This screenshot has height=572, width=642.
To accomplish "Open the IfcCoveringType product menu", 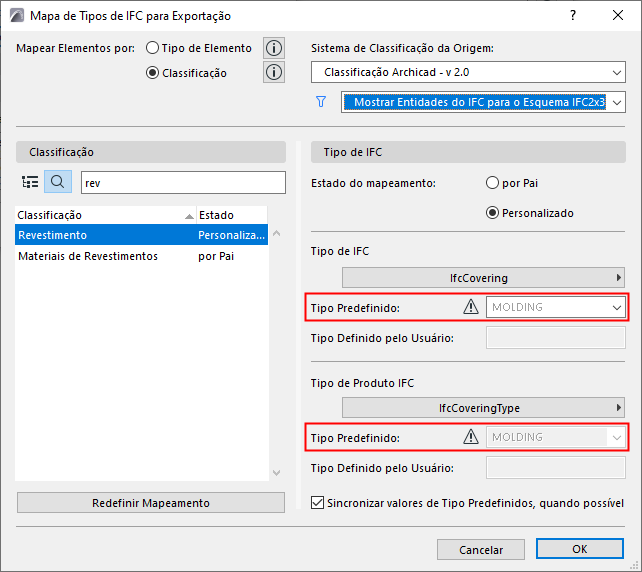I will tap(483, 408).
